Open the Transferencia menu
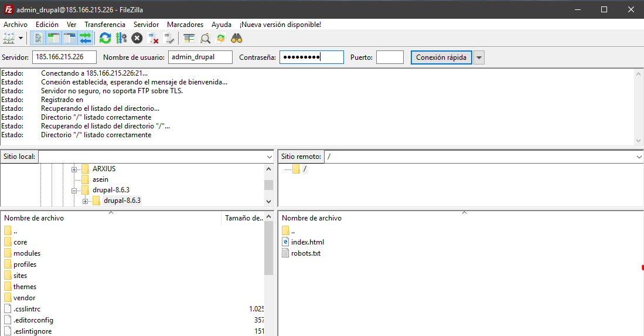 click(105, 25)
